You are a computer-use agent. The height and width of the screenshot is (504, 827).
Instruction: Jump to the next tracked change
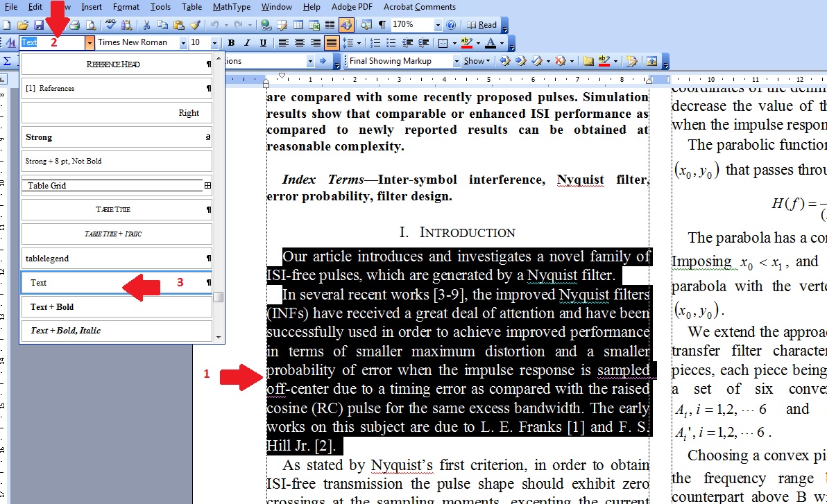pos(520,61)
